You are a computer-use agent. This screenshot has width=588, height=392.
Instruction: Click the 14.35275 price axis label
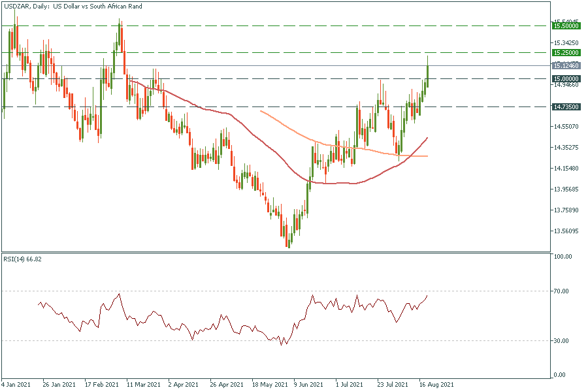pyautogui.click(x=566, y=148)
